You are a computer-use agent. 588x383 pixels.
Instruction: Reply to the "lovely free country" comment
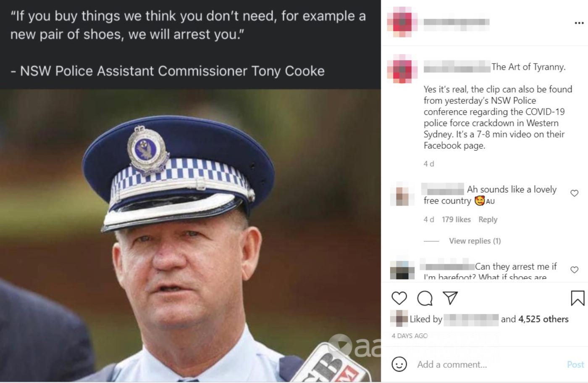(488, 219)
